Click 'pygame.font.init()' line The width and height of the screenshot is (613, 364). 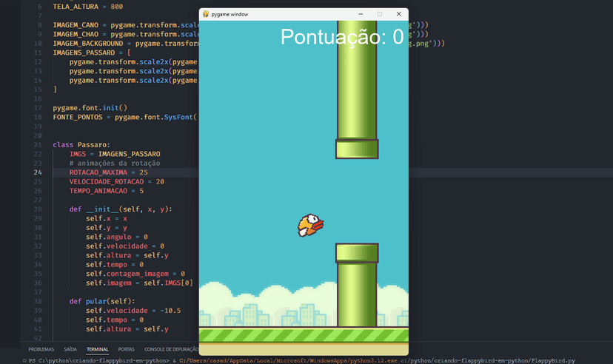[x=90, y=108]
